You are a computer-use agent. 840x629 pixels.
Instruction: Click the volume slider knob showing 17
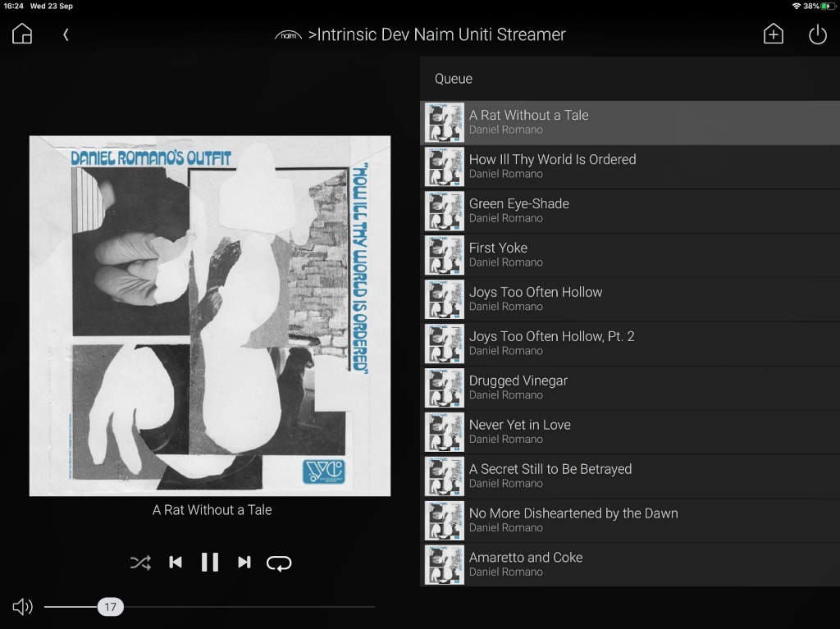point(111,607)
